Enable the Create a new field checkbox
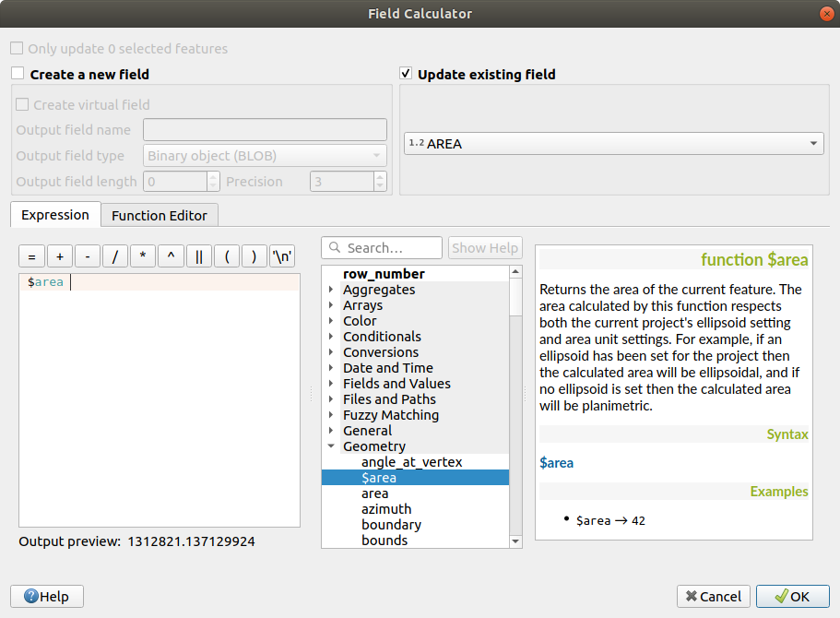The width and height of the screenshot is (840, 618). (18, 74)
